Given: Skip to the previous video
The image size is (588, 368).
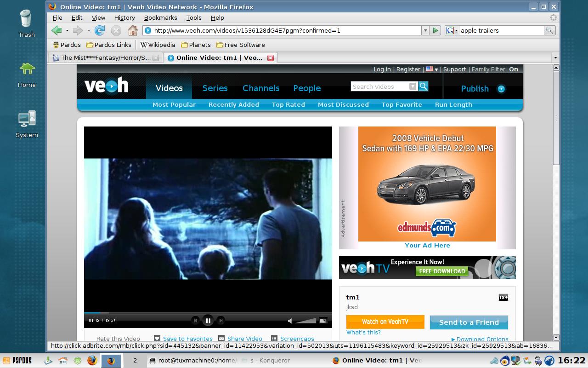Looking at the screenshot, I should (x=195, y=321).
